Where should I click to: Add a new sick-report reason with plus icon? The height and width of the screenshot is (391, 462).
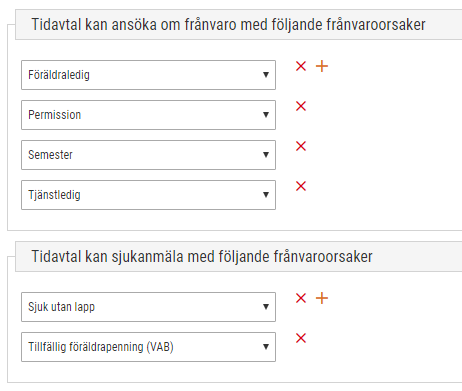[322, 298]
